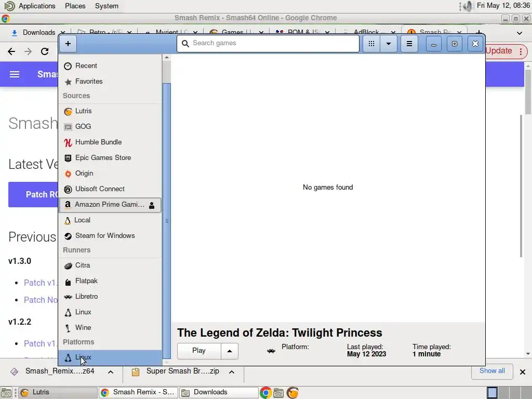Select the Ubisoft Connect source
Screen dimensions: 532x399
click(110, 189)
